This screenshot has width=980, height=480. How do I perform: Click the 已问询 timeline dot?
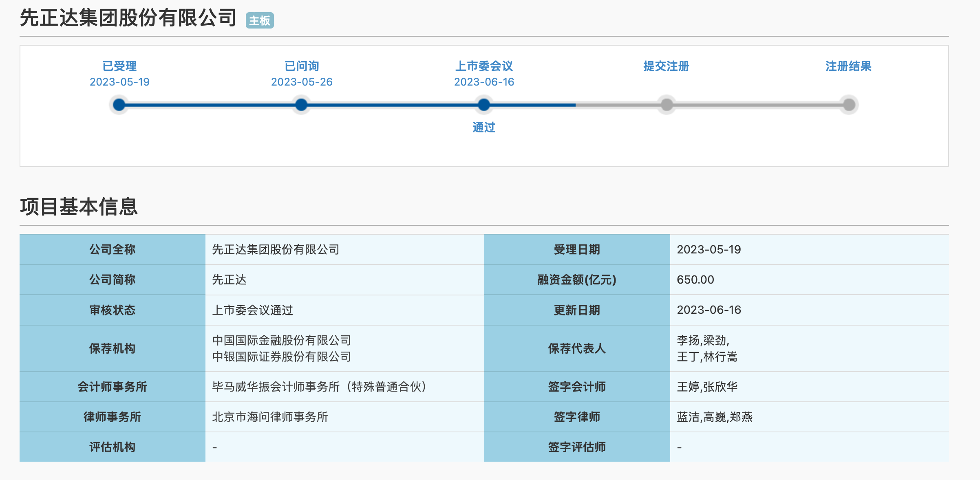tap(301, 105)
